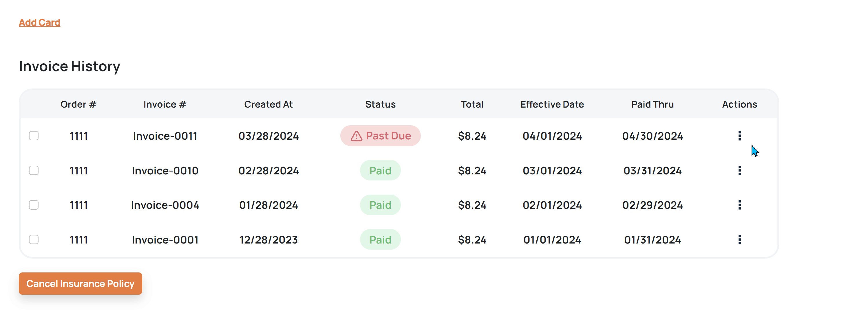Click the Past Due warning triangle icon
The width and height of the screenshot is (868, 319).
[356, 136]
